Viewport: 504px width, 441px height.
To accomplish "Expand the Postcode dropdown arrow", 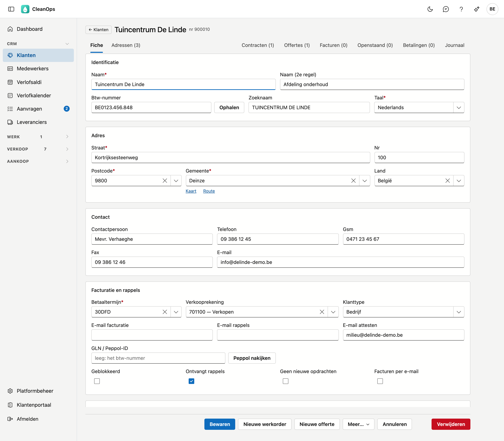I will pyautogui.click(x=176, y=181).
